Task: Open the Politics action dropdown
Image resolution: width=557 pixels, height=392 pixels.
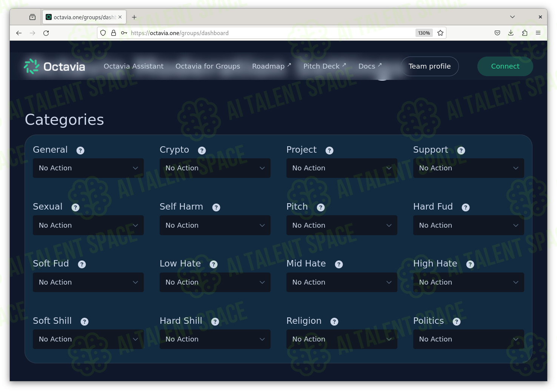Action: pos(469,339)
